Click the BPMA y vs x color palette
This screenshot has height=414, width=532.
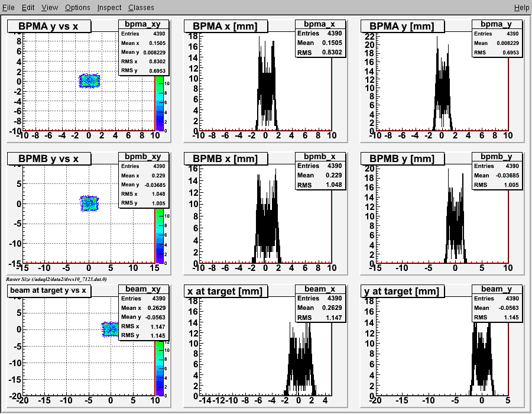tap(159, 103)
